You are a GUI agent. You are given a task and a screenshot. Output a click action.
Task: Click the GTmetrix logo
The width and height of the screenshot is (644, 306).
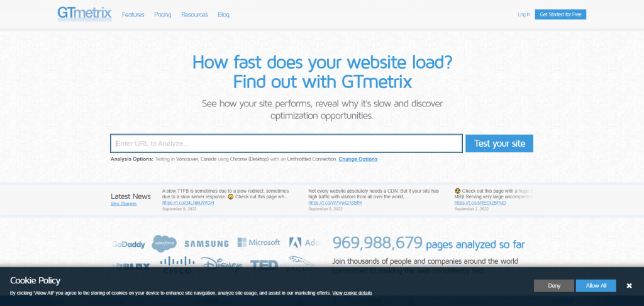point(85,14)
